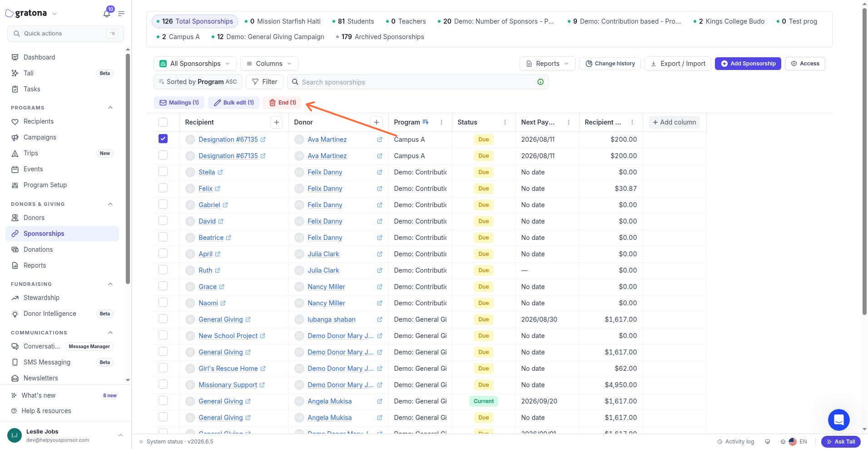Screen dimensions: 868x449
Task: Expand the Reports dropdown in toolbar
Action: coord(547,64)
